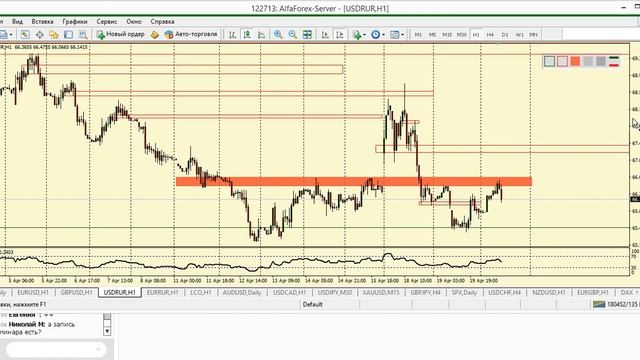Click the Data Window crosshair toolbar icon

click(x=40, y=35)
